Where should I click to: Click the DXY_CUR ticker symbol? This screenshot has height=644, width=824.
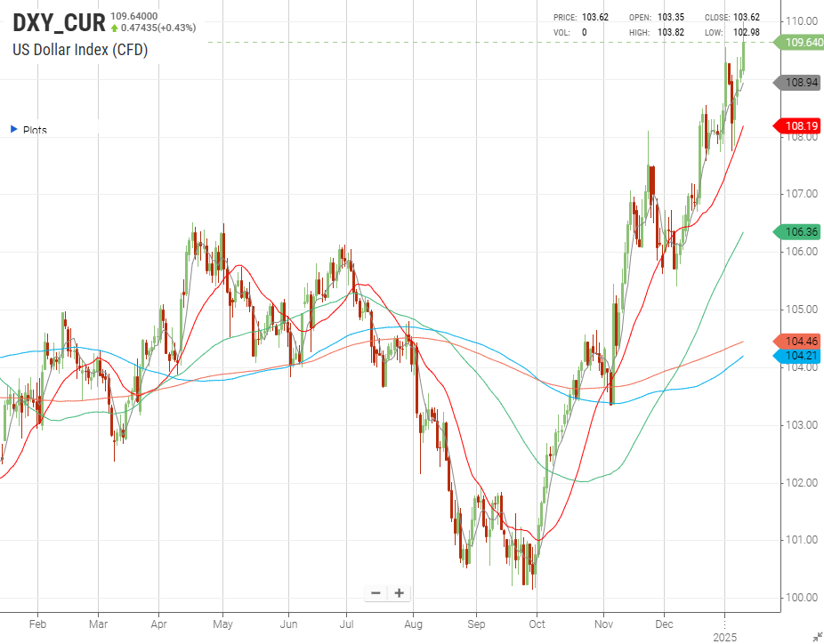click(x=59, y=22)
